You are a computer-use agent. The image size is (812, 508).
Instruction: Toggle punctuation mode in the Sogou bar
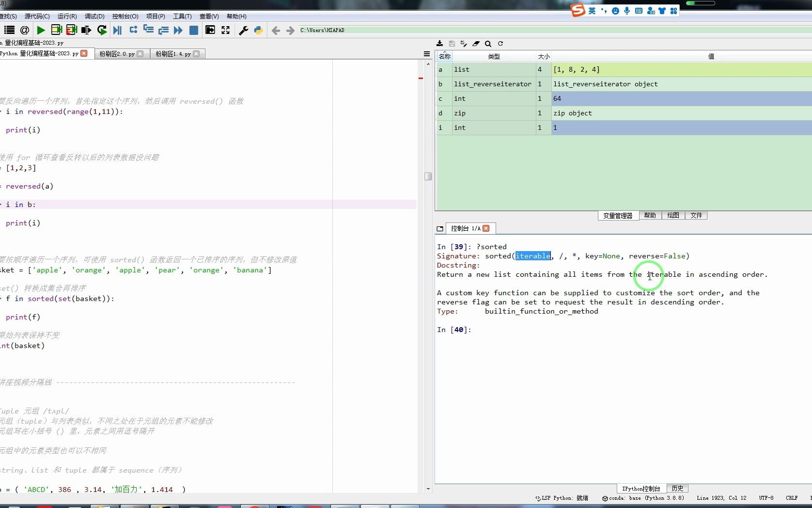point(604,11)
